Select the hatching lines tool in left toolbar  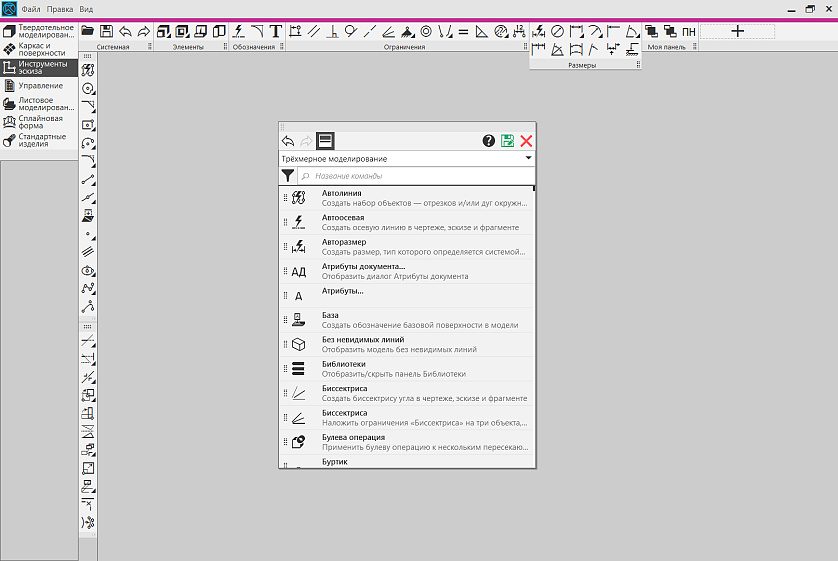coord(88,252)
